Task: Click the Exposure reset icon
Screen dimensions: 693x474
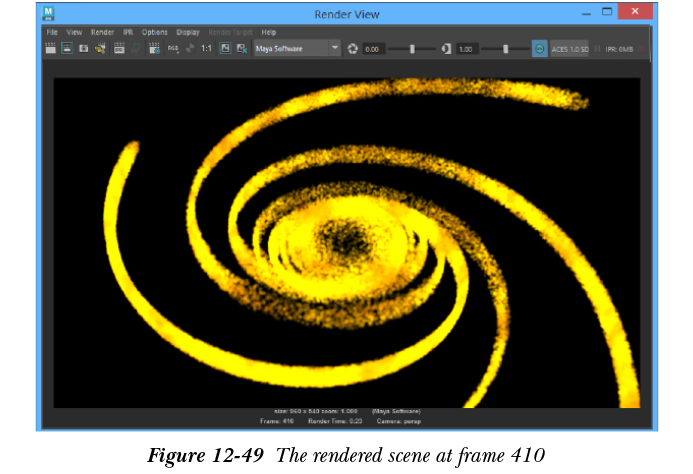Action: pyautogui.click(x=352, y=48)
